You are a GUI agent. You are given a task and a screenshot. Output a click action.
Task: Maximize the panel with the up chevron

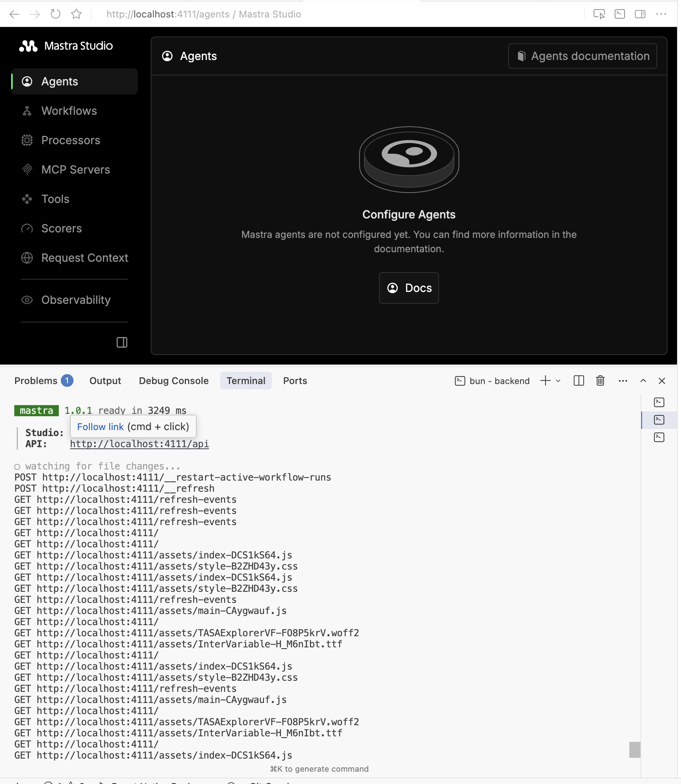[643, 381]
